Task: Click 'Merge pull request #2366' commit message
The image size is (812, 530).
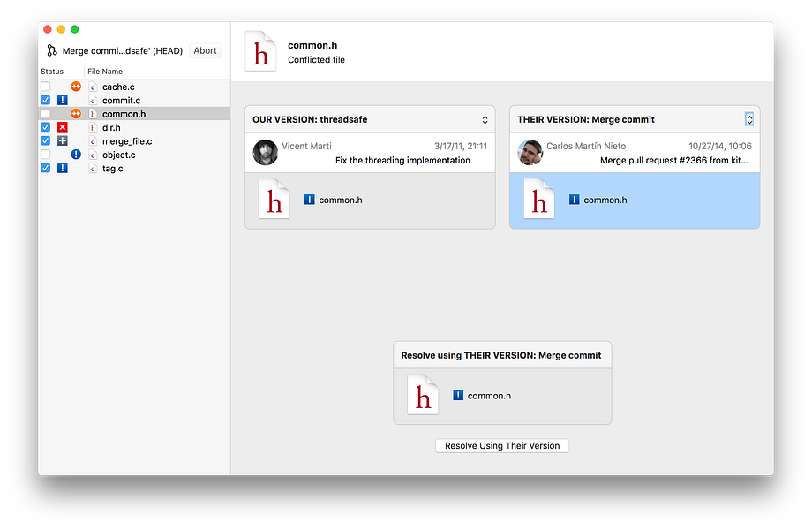Action: click(x=673, y=161)
